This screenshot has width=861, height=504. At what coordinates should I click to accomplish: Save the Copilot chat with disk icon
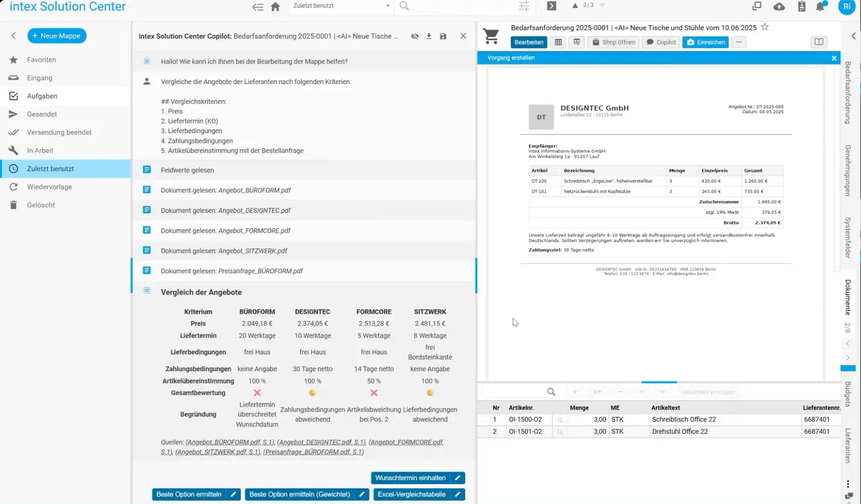click(x=443, y=37)
